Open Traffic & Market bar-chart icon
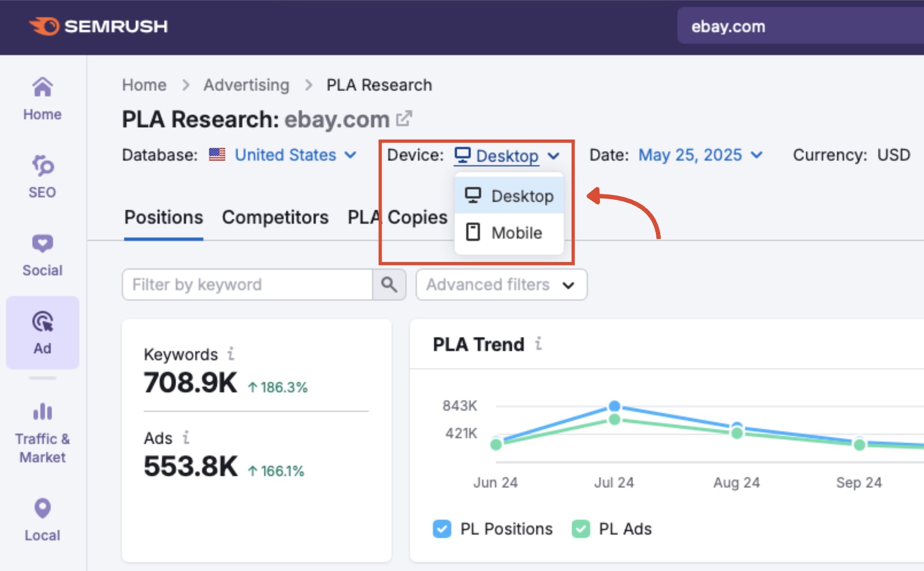 point(42,412)
